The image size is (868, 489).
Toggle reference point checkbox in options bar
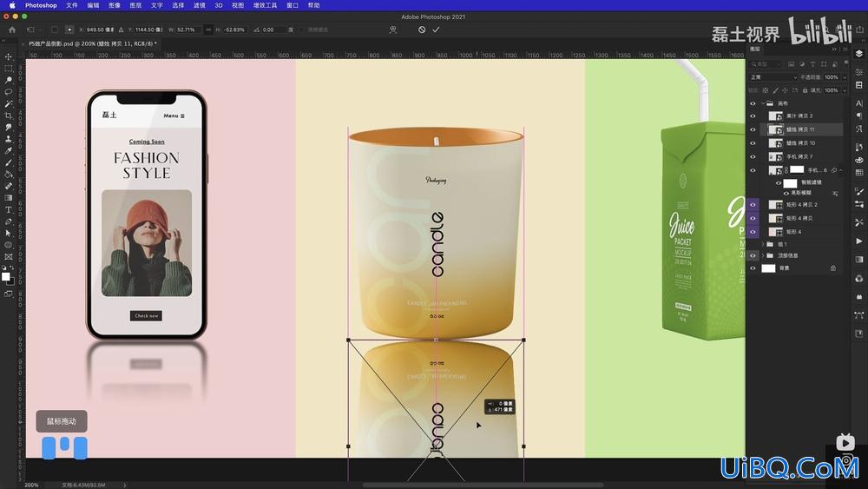tap(54, 30)
